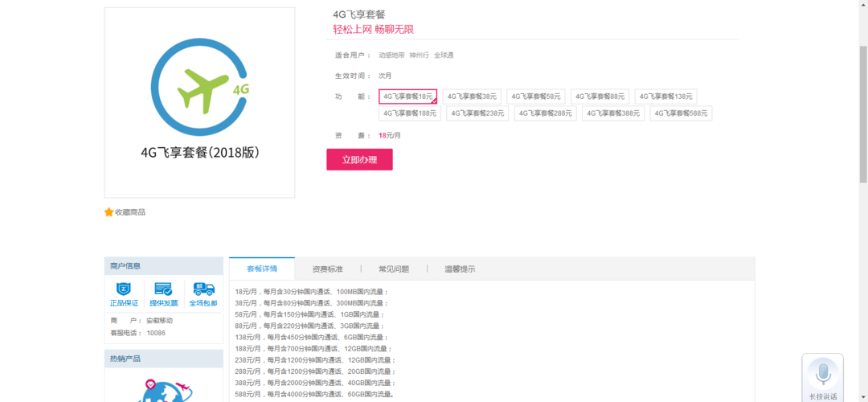Click the 提供发票 label
This screenshot has width=868, height=402.
[x=164, y=303]
